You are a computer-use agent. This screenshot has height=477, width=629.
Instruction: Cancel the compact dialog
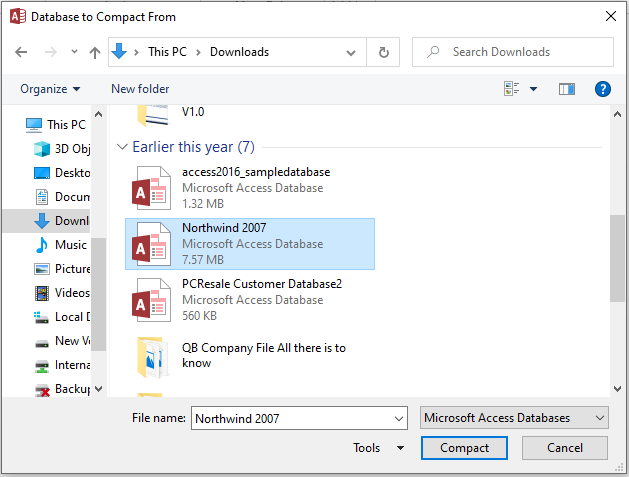pyautogui.click(x=564, y=448)
